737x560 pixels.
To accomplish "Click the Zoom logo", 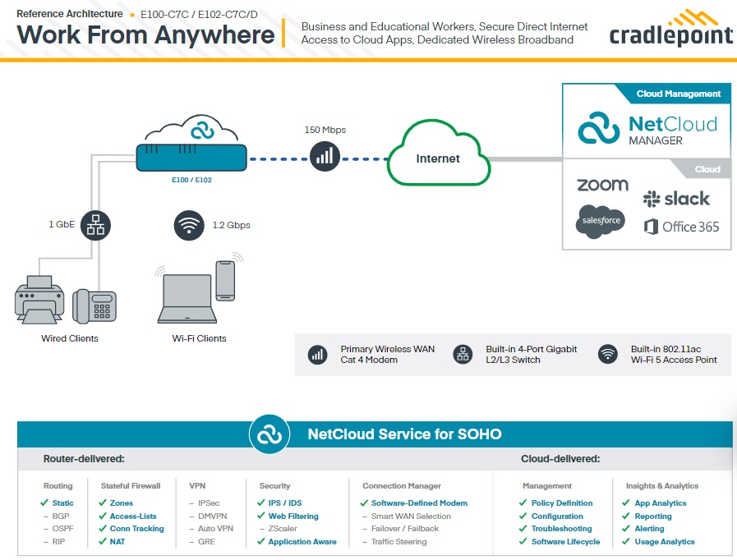I will pyautogui.click(x=602, y=185).
